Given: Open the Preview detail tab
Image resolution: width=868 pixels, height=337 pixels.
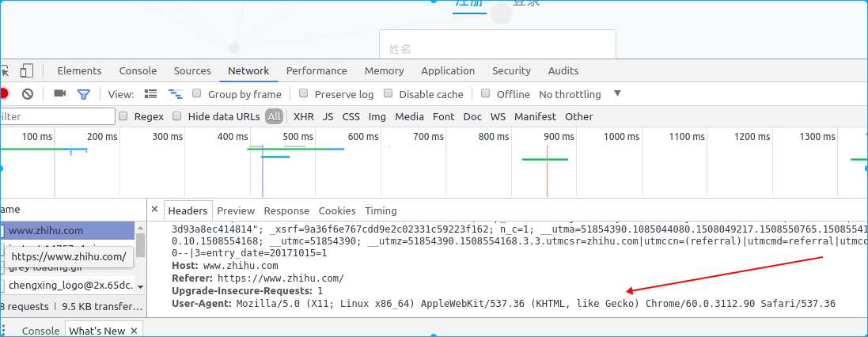Looking at the screenshot, I should pyautogui.click(x=236, y=211).
